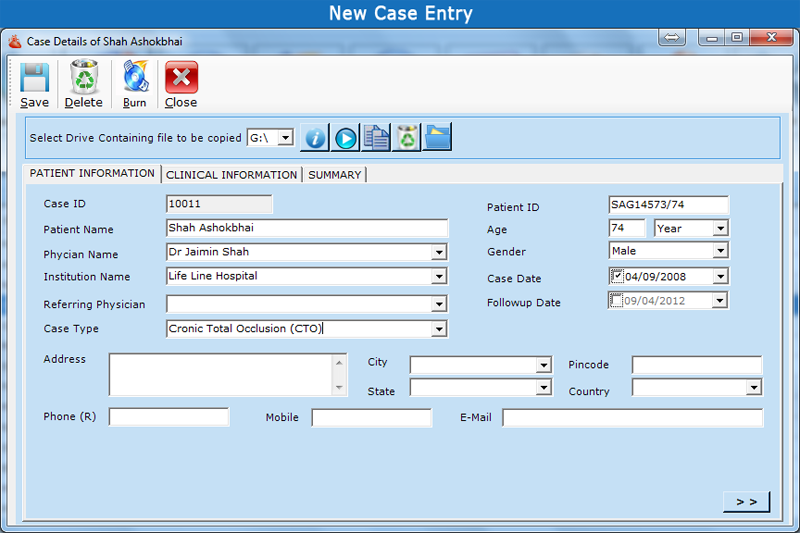Open the drive selection dropdown G:\
The image size is (800, 533).
pyautogui.click(x=286, y=137)
